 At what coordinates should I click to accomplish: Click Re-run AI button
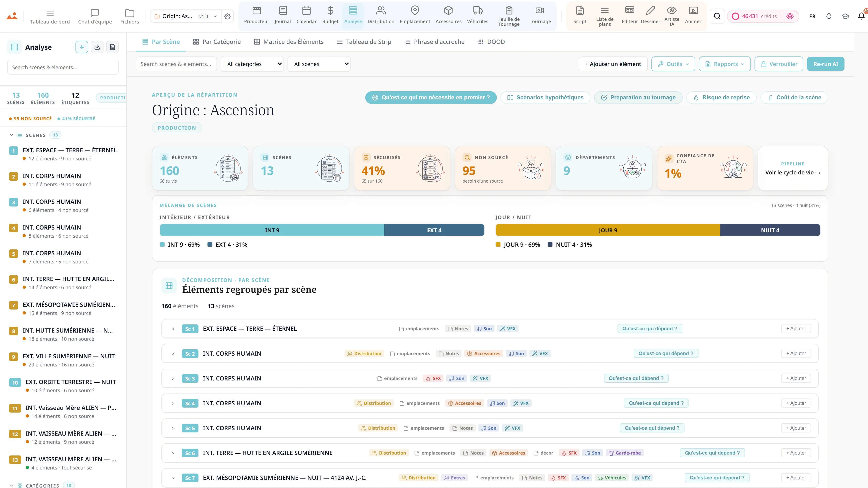(x=825, y=64)
